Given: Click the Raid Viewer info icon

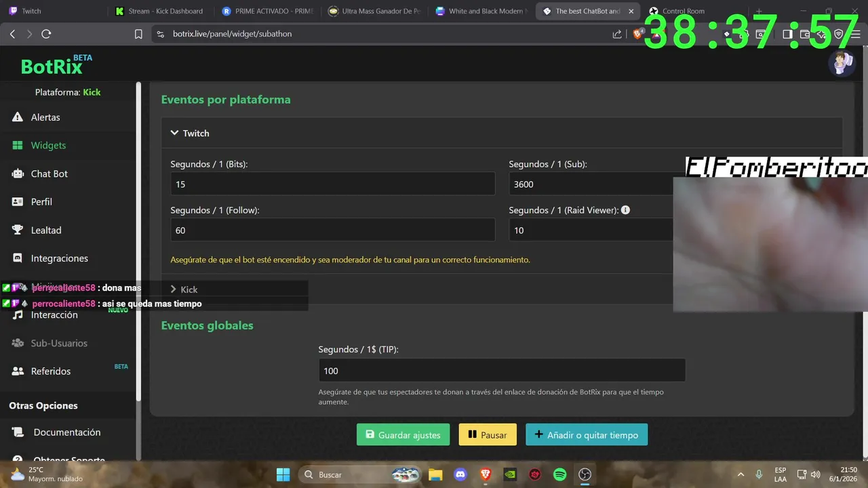Looking at the screenshot, I should (625, 210).
